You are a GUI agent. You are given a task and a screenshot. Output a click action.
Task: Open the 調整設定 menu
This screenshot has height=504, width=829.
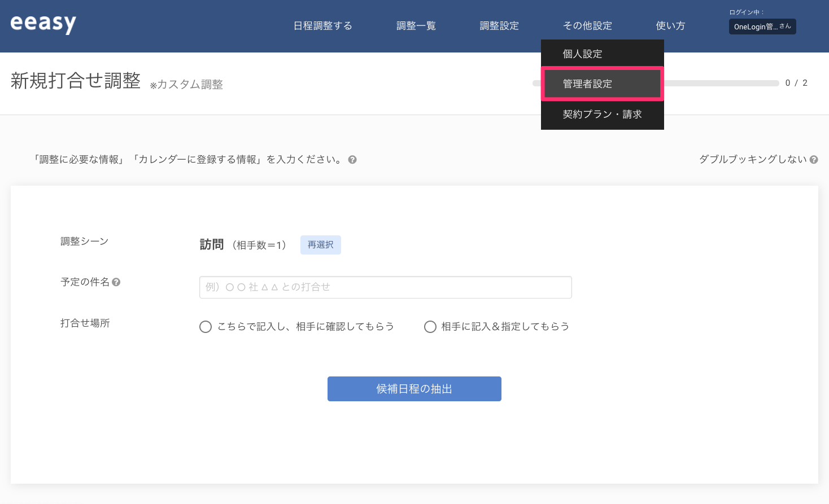click(x=499, y=26)
